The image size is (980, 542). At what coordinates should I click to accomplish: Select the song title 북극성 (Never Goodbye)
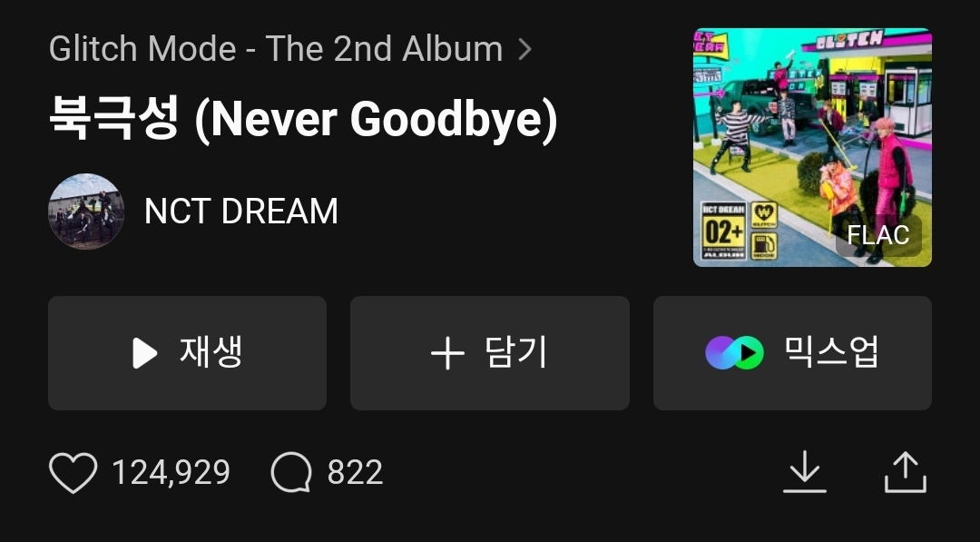[303, 119]
